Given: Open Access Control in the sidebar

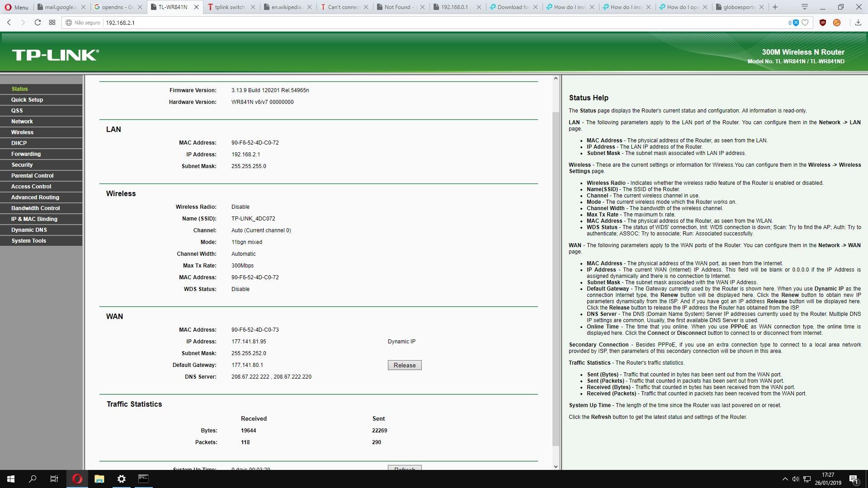Looking at the screenshot, I should (x=41, y=187).
